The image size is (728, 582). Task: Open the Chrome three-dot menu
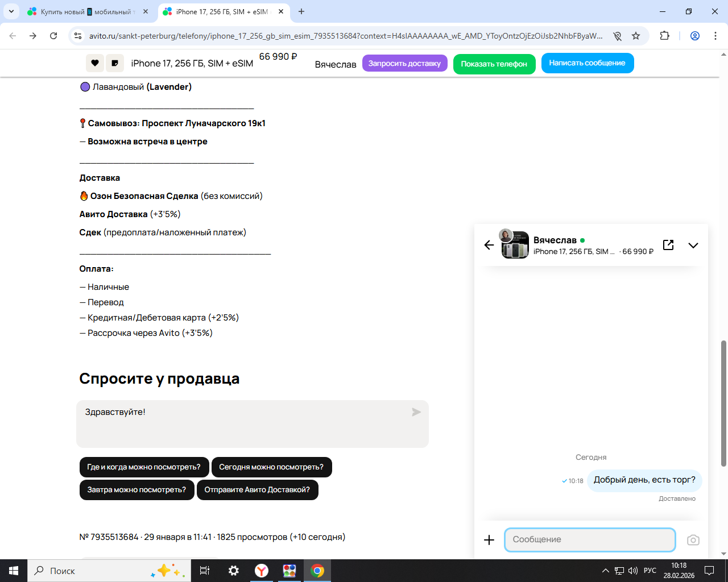click(x=715, y=36)
